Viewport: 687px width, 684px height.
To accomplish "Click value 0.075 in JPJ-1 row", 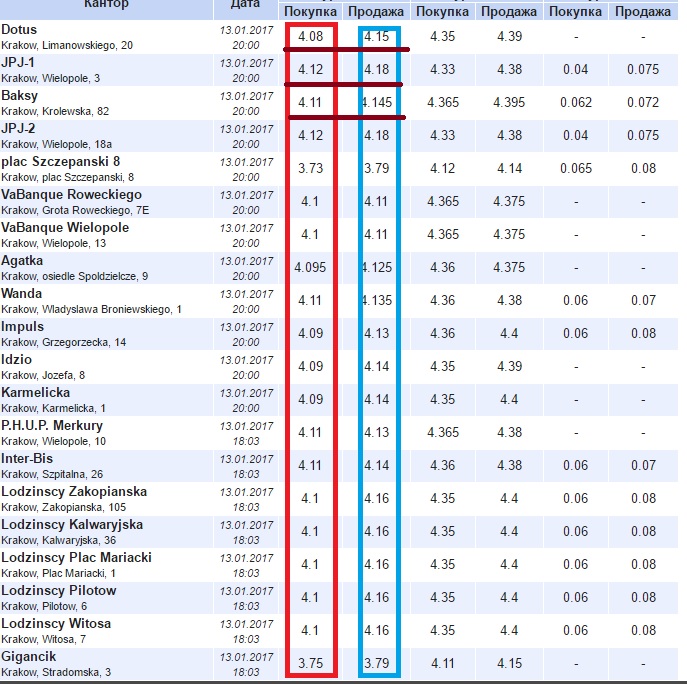I will click(643, 69).
